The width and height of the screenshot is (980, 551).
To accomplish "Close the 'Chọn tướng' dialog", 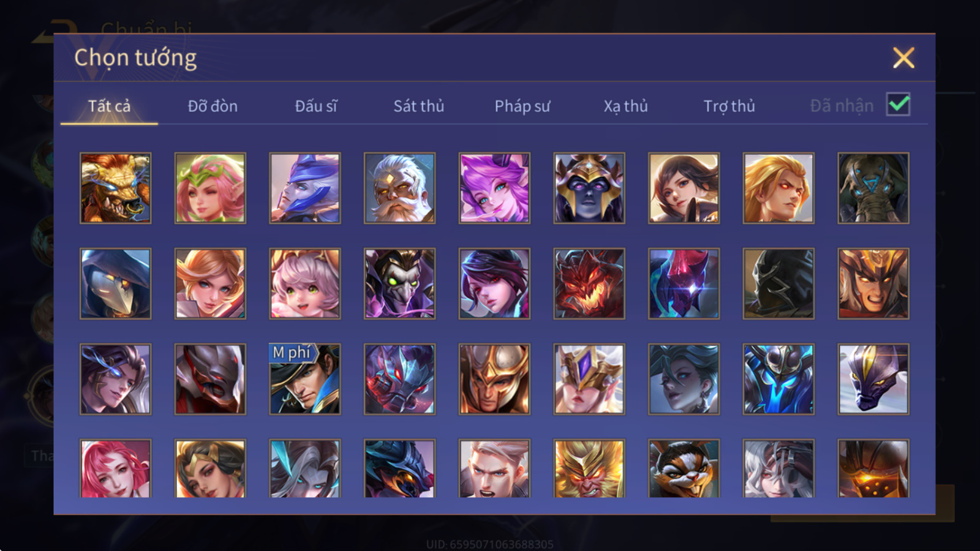I will point(903,58).
